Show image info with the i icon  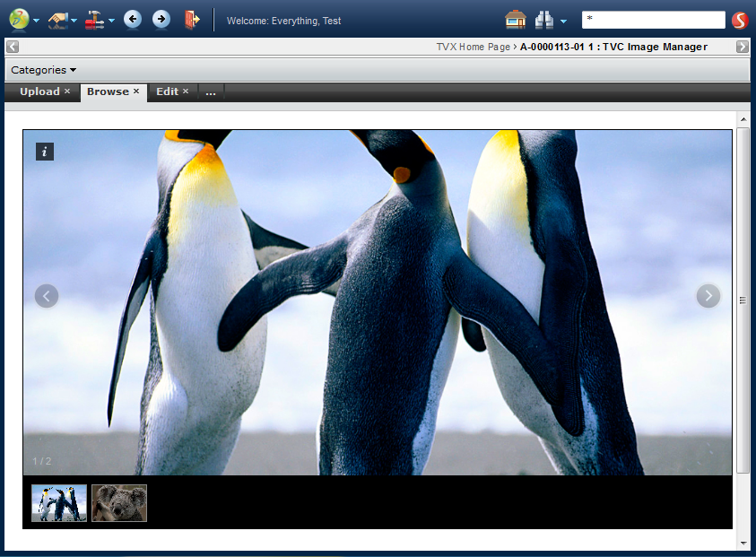(x=45, y=152)
